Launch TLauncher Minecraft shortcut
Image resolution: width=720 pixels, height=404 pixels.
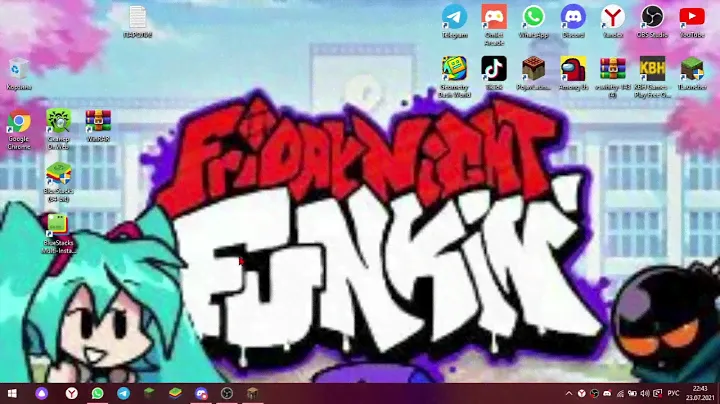tap(692, 68)
